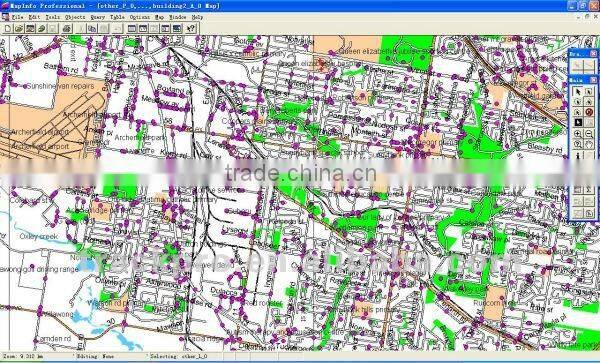Open a New Browser window from the toolbar
This screenshot has width=600, height=363.
[x=132, y=28]
